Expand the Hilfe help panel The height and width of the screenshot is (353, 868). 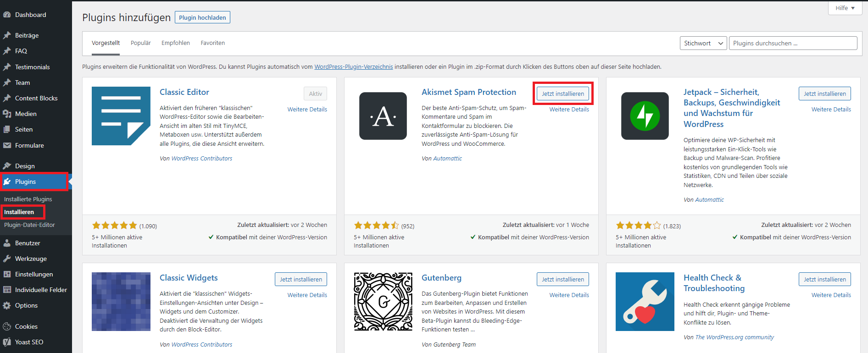point(845,8)
